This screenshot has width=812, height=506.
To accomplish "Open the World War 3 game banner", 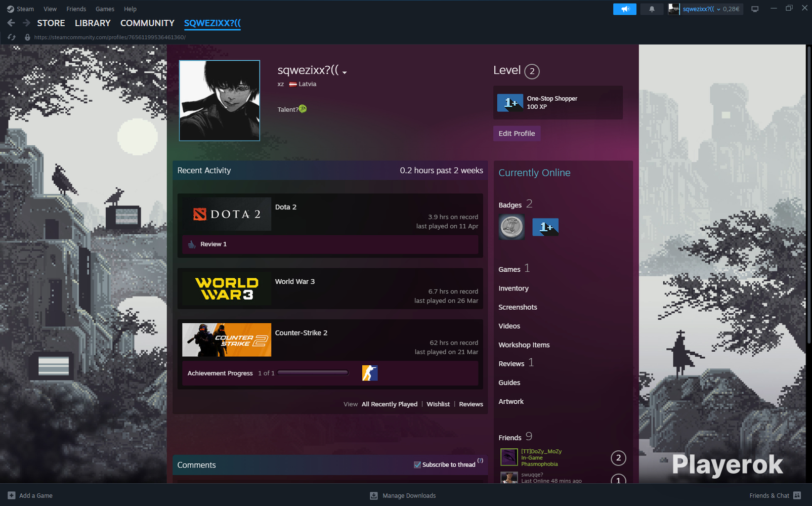I will (227, 289).
